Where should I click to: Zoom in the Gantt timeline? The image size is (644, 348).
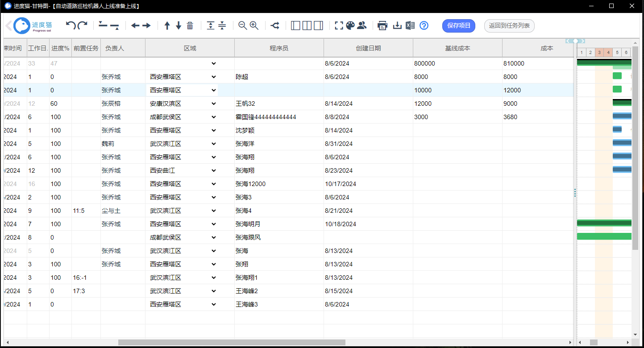pyautogui.click(x=254, y=26)
